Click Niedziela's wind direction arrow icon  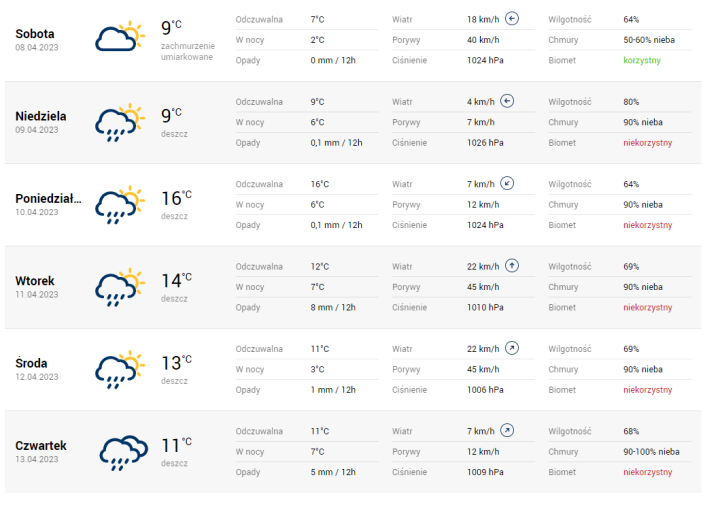pyautogui.click(x=507, y=101)
